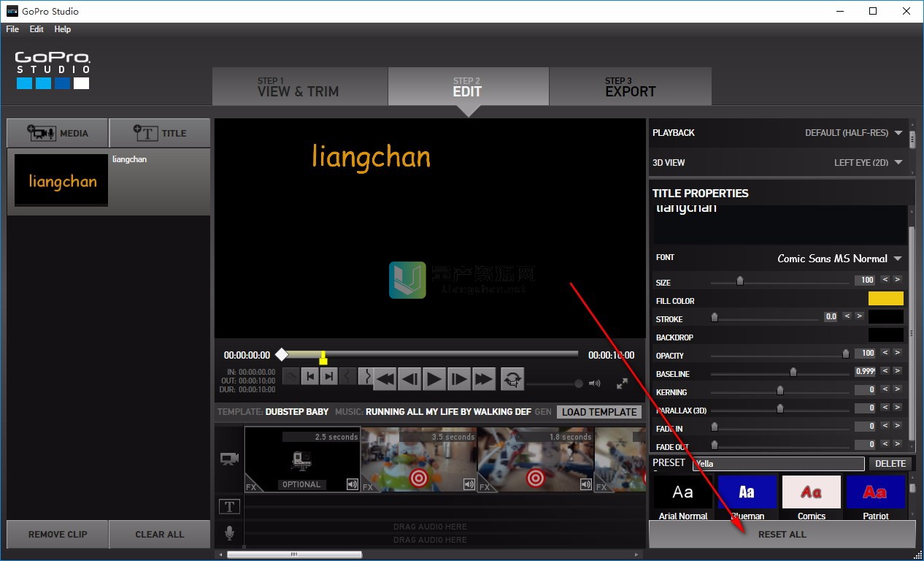Viewport: 924px width, 561px height.
Task: Play the video preview
Action: pyautogui.click(x=434, y=378)
